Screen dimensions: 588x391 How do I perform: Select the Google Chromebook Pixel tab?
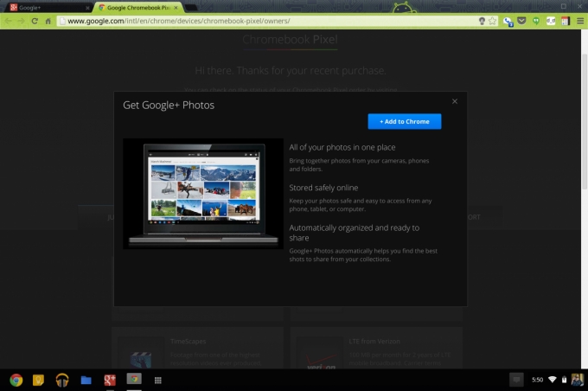[138, 8]
